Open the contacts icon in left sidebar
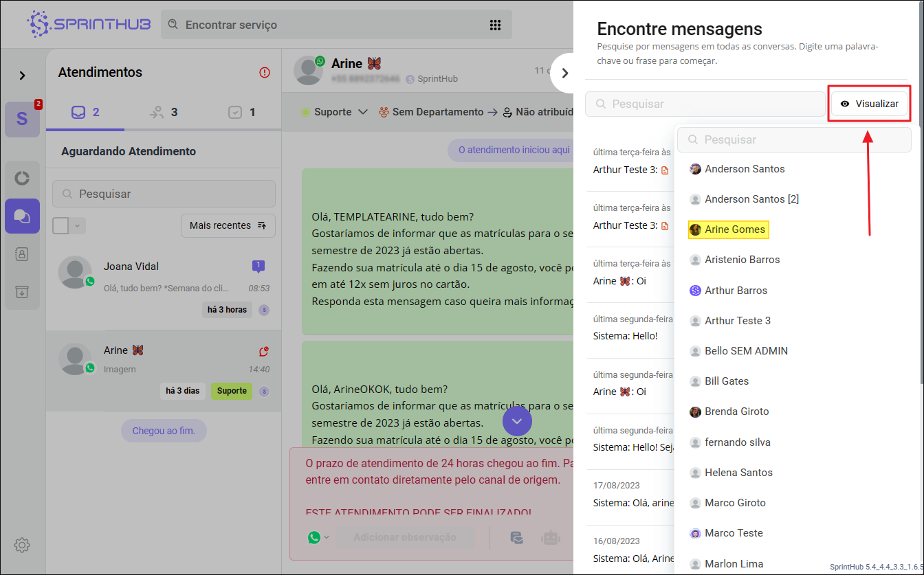 coord(22,254)
